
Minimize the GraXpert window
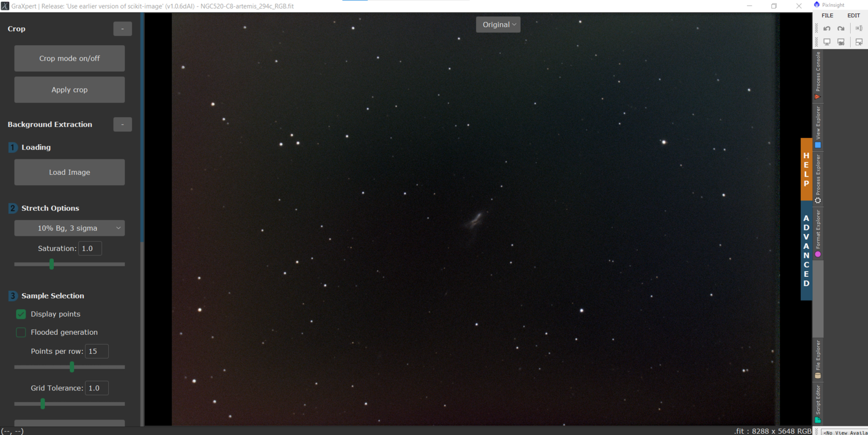coord(749,6)
